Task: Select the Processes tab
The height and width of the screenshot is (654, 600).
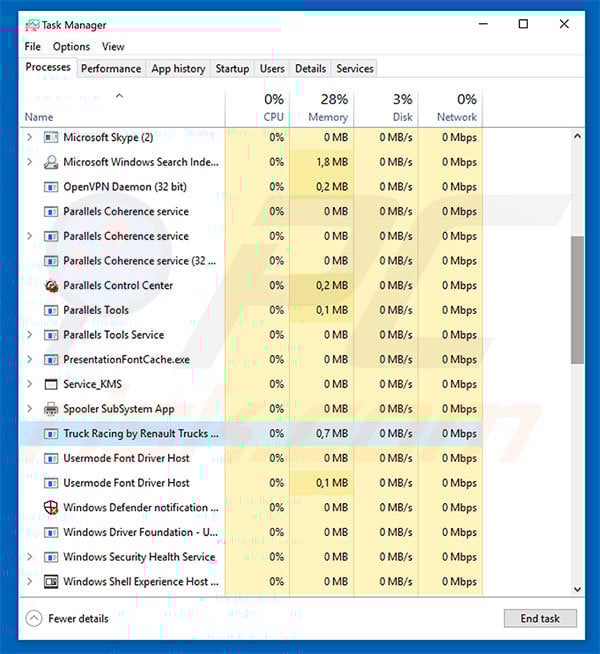Action: [48, 67]
